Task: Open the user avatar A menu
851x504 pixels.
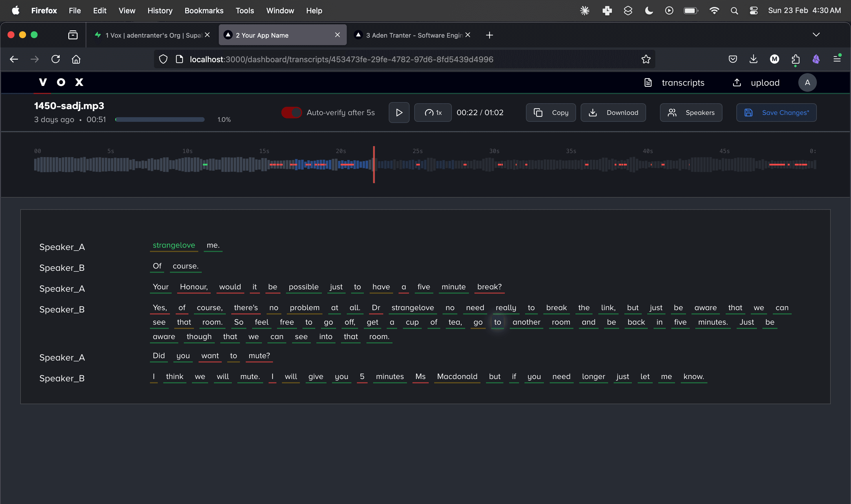Action: coord(807,83)
